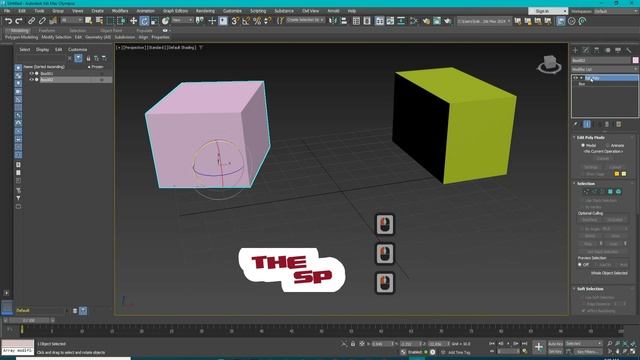Collapse the Soft Selection rollout
640x360 pixels.
pos(590,289)
